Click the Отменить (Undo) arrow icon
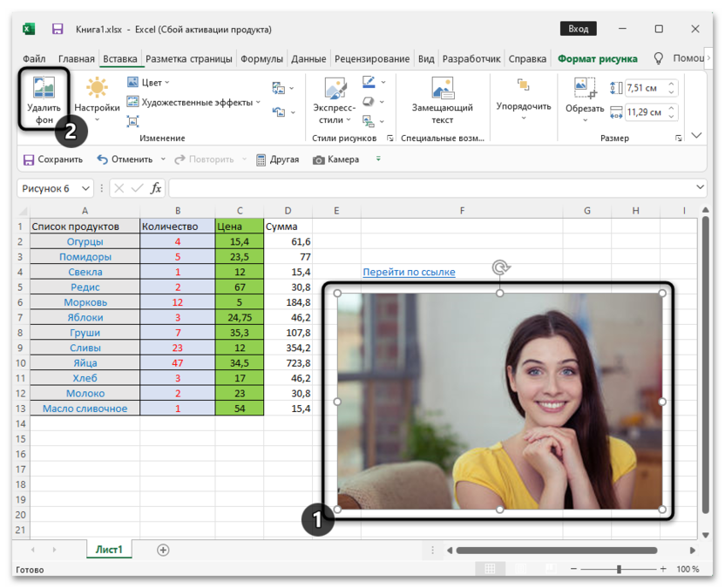Viewport: 725px width, 588px height. [x=103, y=159]
